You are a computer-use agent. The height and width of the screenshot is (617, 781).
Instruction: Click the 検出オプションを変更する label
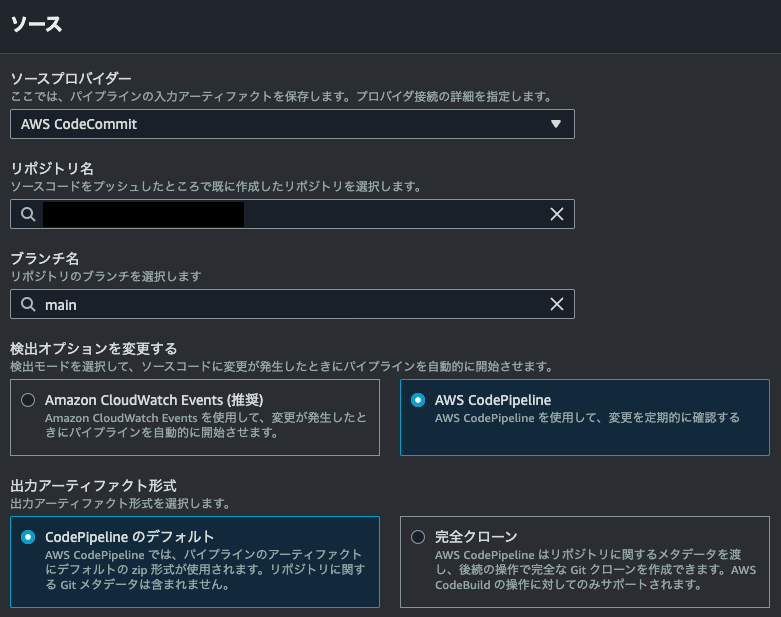[94, 349]
